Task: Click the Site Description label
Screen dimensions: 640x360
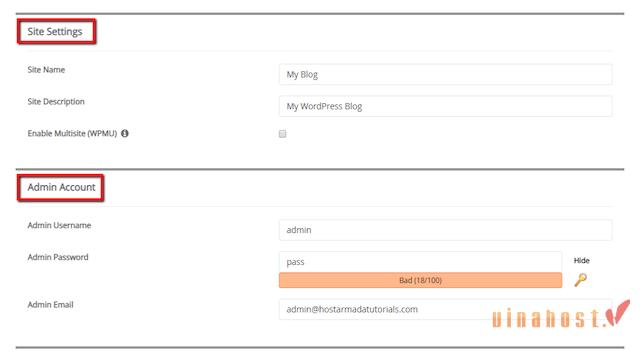Action: 56,102
